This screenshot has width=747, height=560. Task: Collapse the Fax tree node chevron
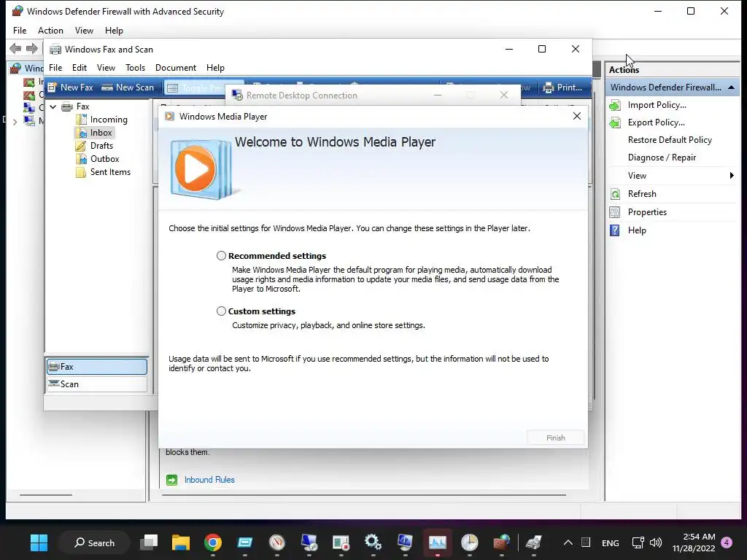click(53, 106)
